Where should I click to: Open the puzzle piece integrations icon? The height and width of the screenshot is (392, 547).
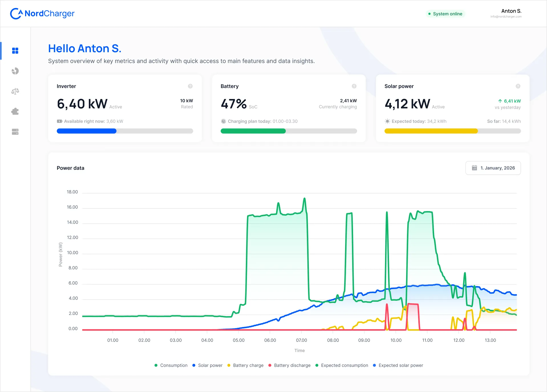tap(15, 112)
